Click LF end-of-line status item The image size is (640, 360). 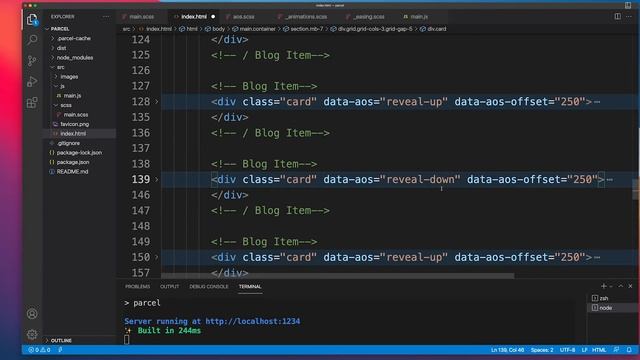point(584,350)
